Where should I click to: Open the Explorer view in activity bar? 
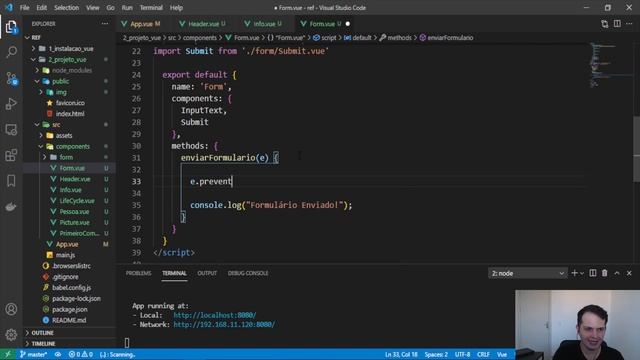(11, 27)
